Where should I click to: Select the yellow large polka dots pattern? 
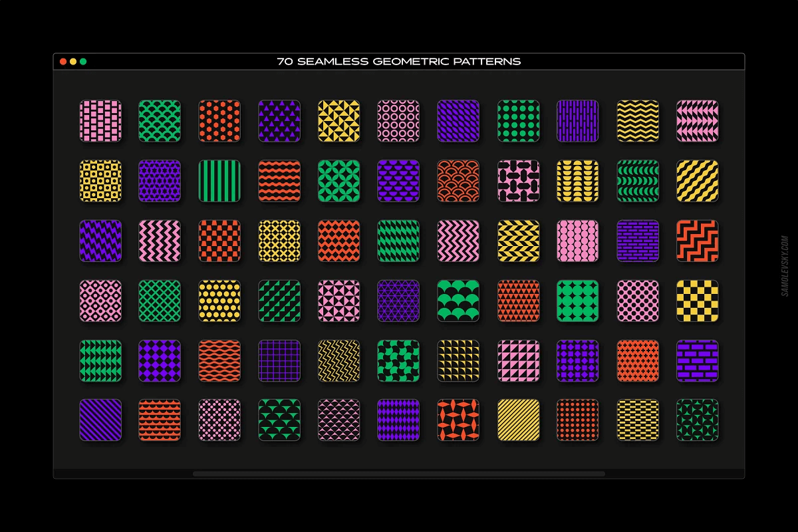[x=220, y=301]
